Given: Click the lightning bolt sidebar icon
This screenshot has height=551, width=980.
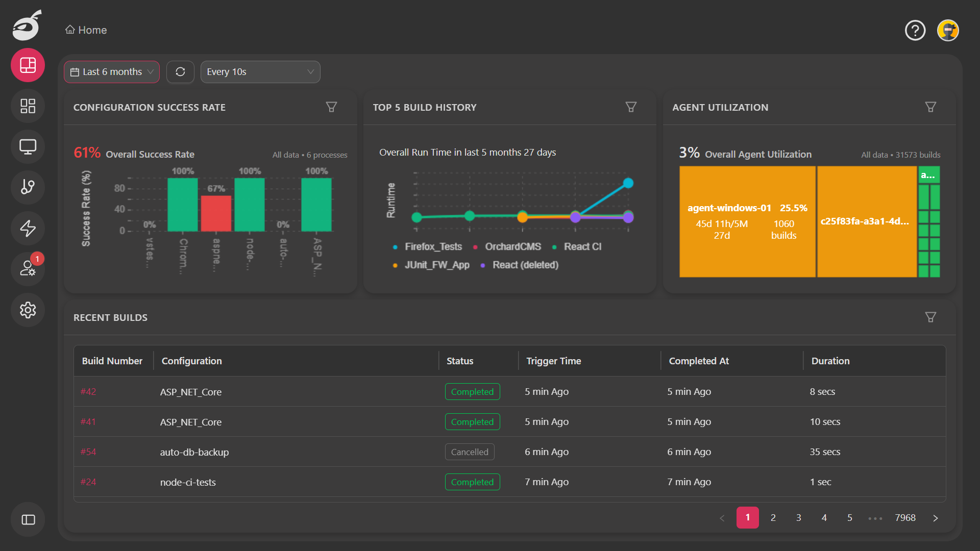Looking at the screenshot, I should pos(28,228).
